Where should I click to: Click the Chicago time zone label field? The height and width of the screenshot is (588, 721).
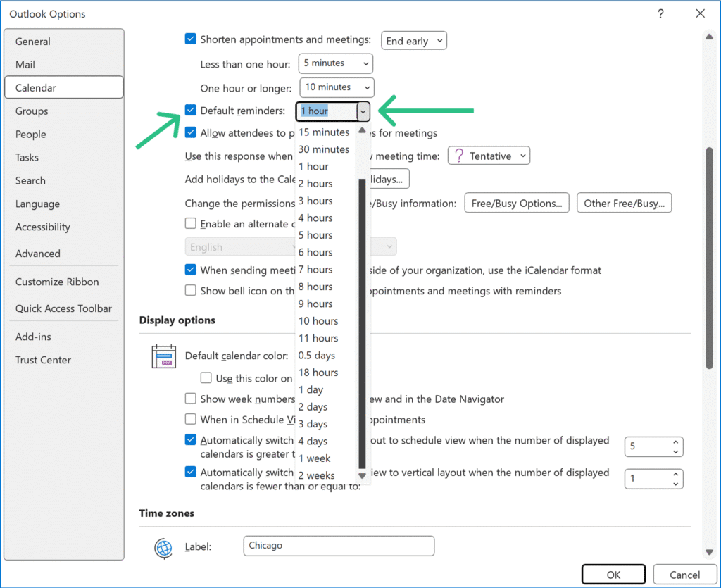(x=338, y=546)
